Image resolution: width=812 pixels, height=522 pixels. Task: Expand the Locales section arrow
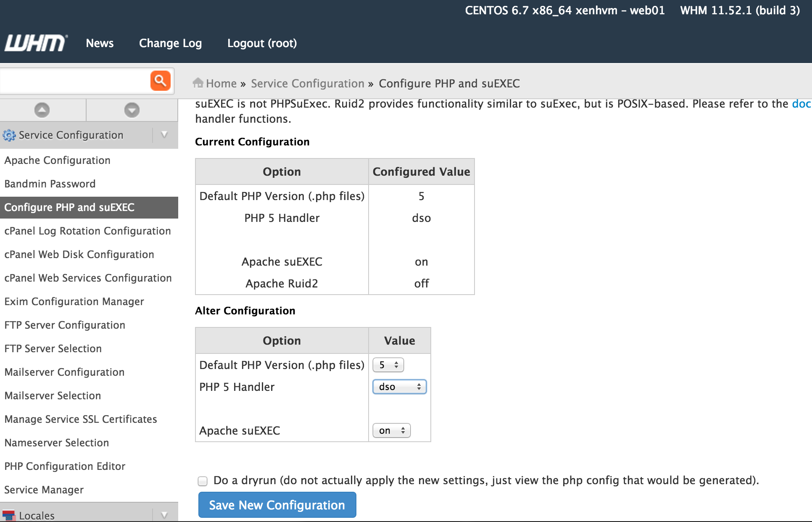coord(164,515)
